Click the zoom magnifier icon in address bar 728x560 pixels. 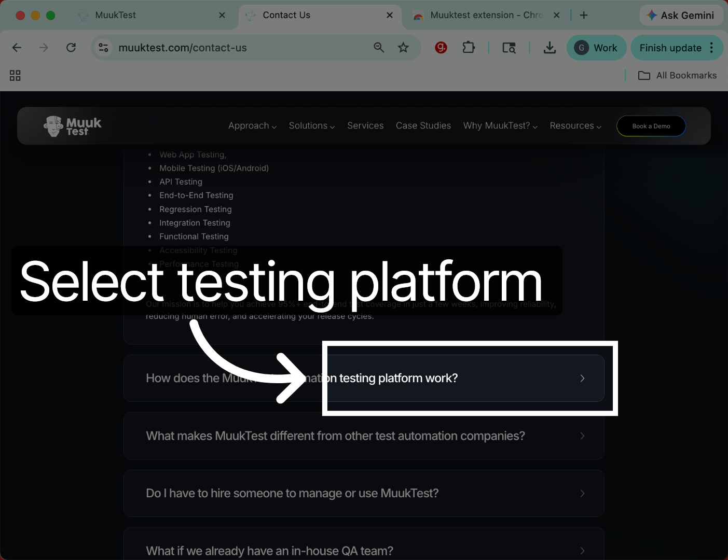pos(379,48)
